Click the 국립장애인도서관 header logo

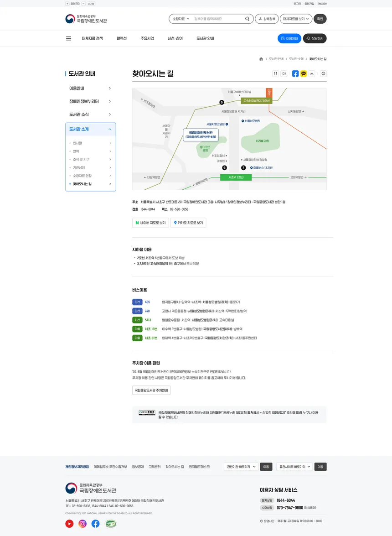click(86, 19)
